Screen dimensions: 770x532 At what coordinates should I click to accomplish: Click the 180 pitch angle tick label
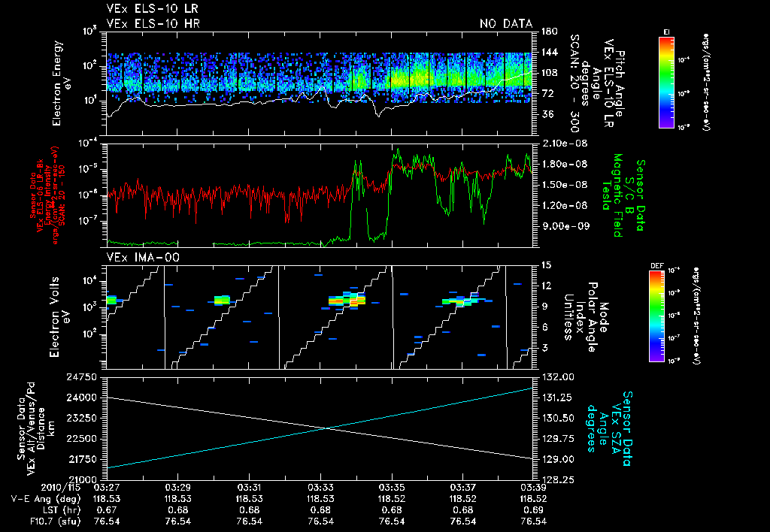[x=550, y=32]
